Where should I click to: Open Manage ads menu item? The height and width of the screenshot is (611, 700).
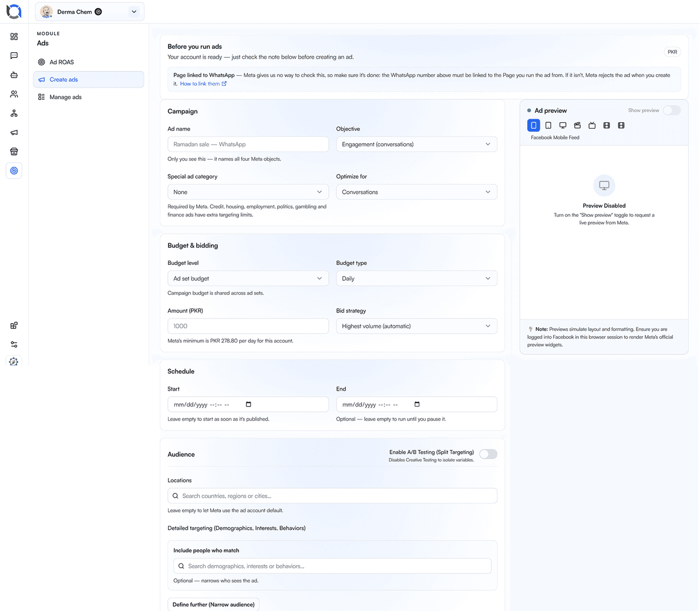click(89, 97)
